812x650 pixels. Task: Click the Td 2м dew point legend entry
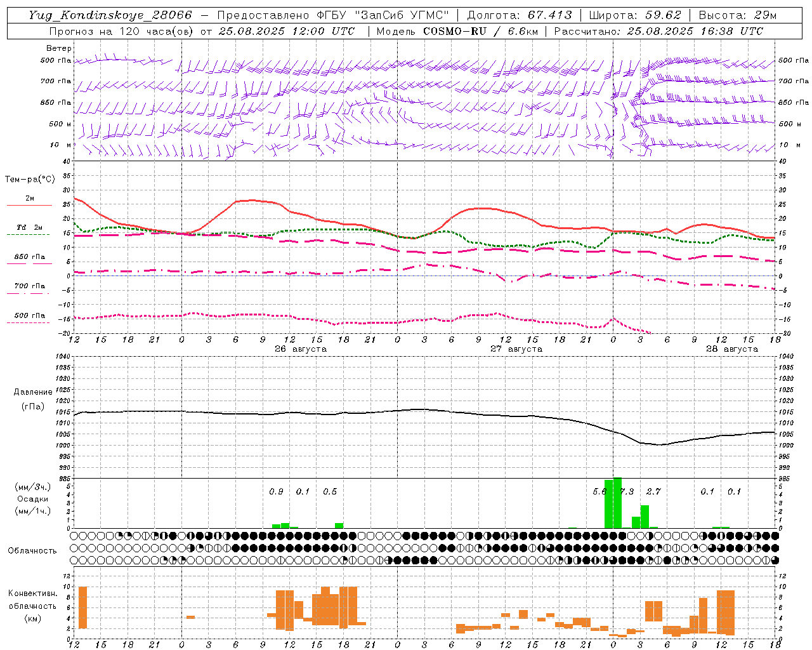coord(30,227)
